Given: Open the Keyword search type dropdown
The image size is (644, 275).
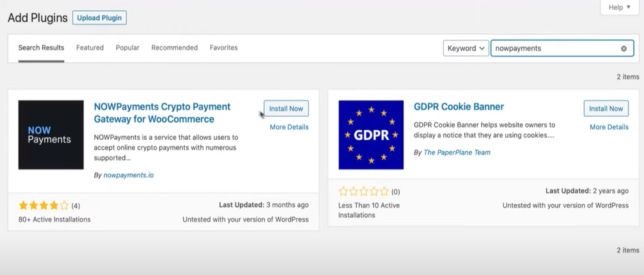Looking at the screenshot, I should tap(466, 48).
